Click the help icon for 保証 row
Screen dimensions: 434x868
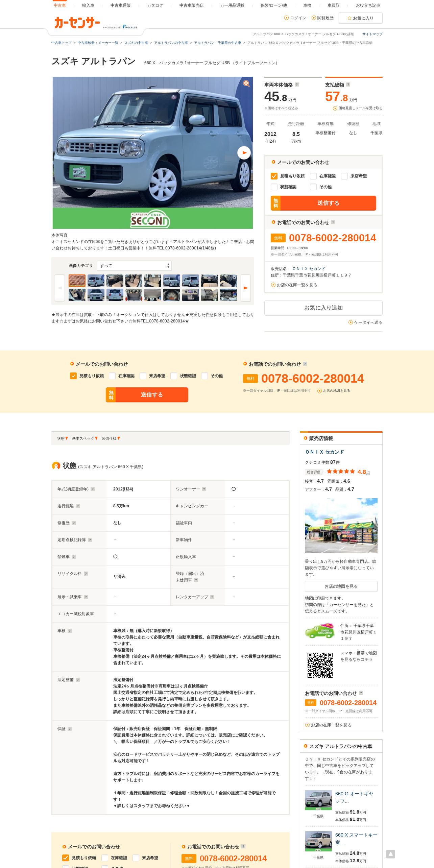click(x=70, y=729)
